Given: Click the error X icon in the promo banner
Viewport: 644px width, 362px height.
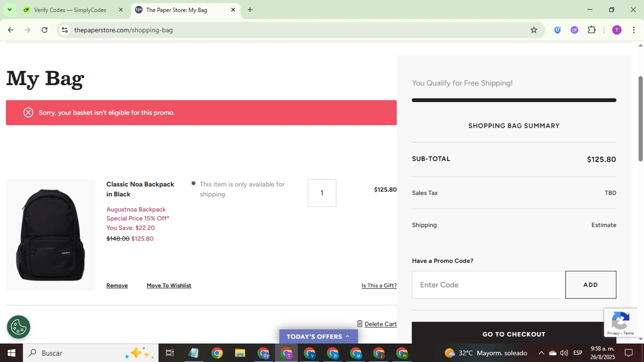Looking at the screenshot, I should pyautogui.click(x=28, y=113).
